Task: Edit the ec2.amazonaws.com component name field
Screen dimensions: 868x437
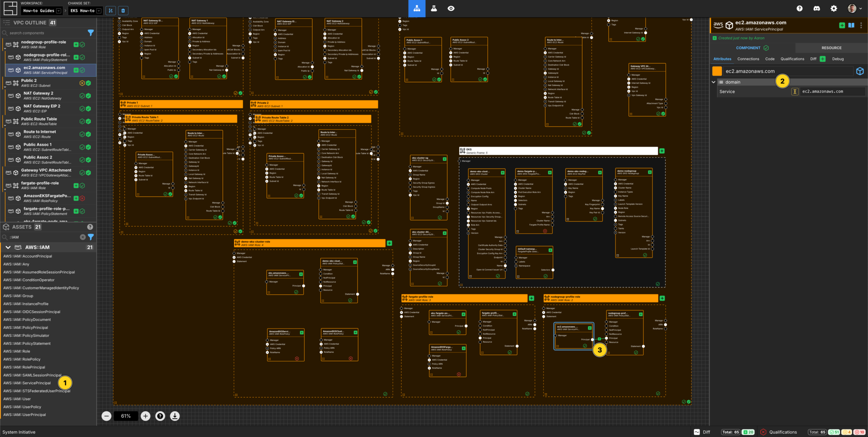Action: pos(788,71)
